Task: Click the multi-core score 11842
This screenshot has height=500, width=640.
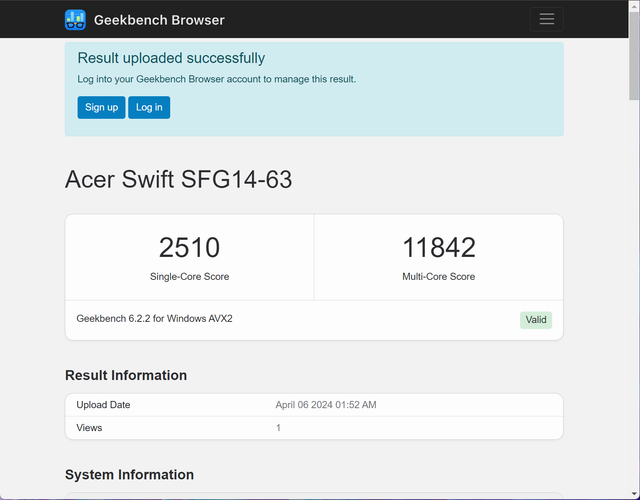Action: pos(439,247)
